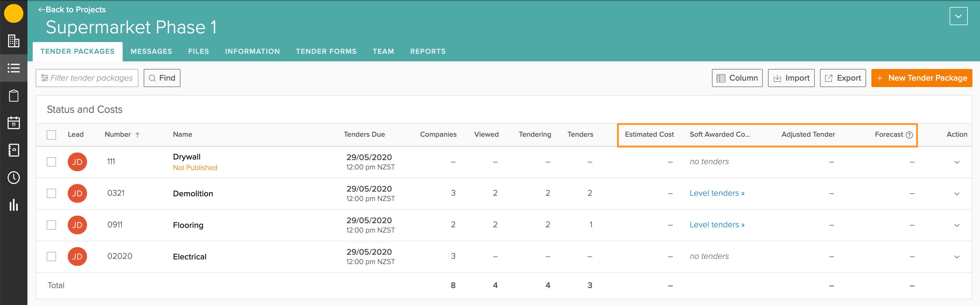Click the Estimated Cost column header
The image size is (980, 305).
tap(649, 135)
